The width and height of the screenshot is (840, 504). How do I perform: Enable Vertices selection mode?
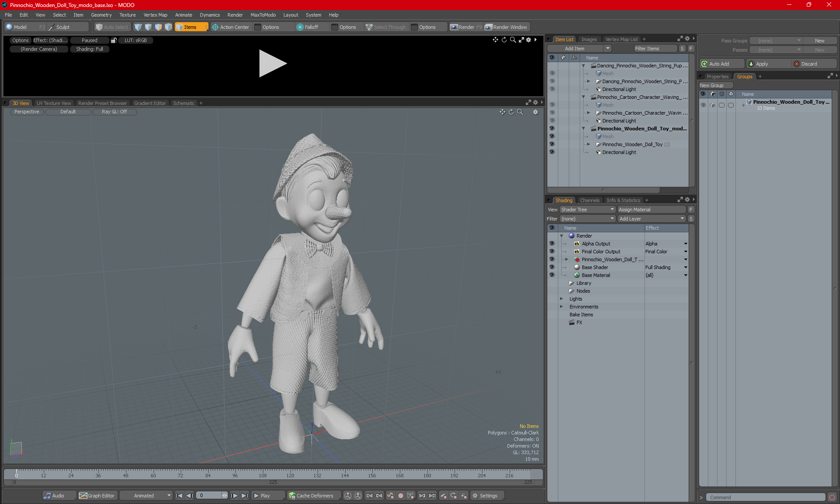tap(138, 27)
